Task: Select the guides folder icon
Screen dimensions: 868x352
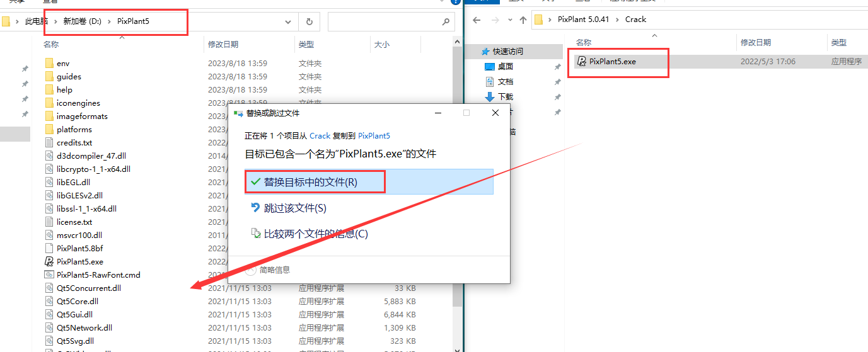Action: click(x=49, y=76)
